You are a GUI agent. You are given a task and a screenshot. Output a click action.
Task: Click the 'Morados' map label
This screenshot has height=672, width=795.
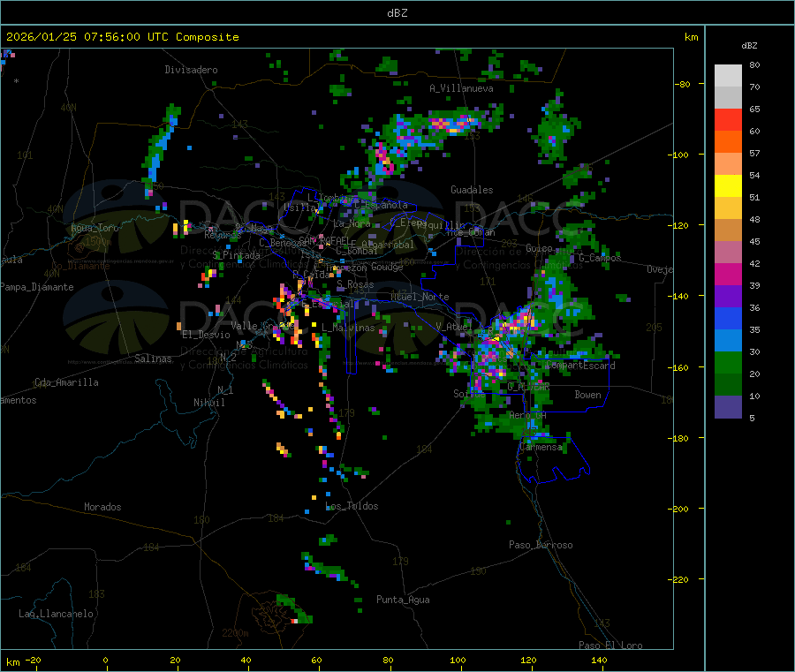click(102, 507)
